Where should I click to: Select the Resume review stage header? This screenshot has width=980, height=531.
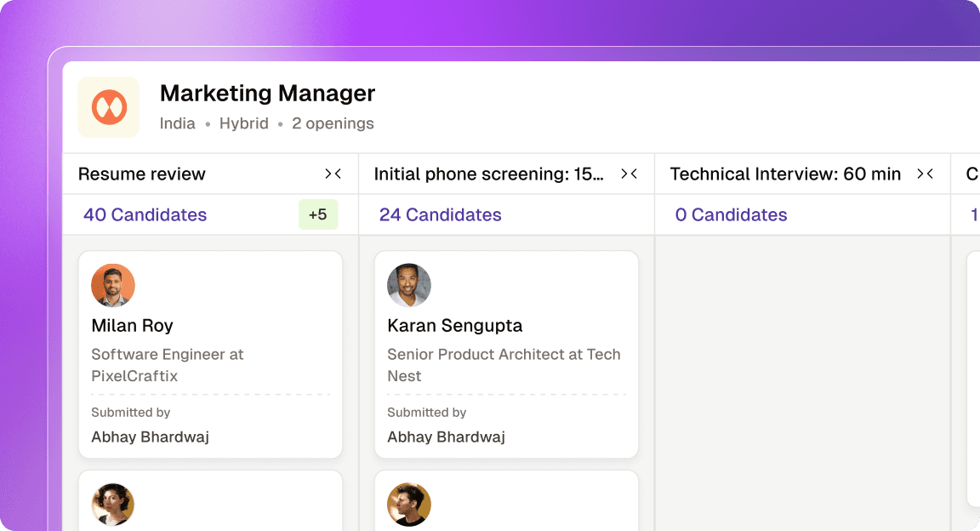click(x=142, y=174)
